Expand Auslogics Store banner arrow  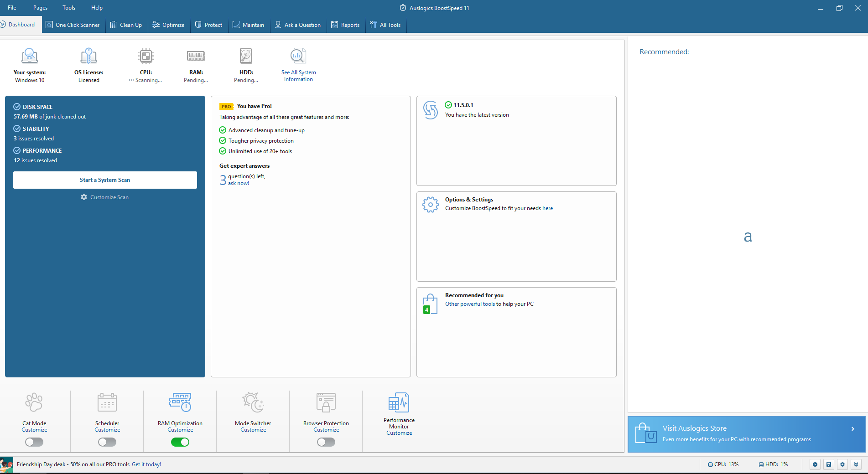(852, 429)
